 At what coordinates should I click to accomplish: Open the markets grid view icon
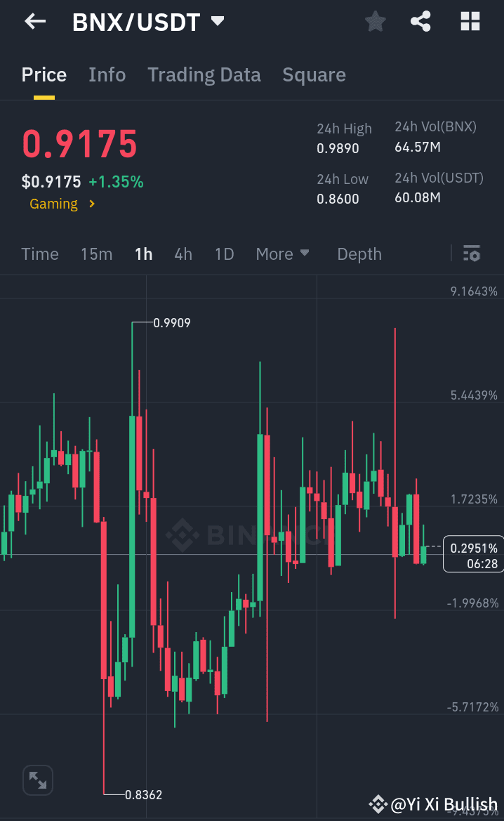[469, 22]
